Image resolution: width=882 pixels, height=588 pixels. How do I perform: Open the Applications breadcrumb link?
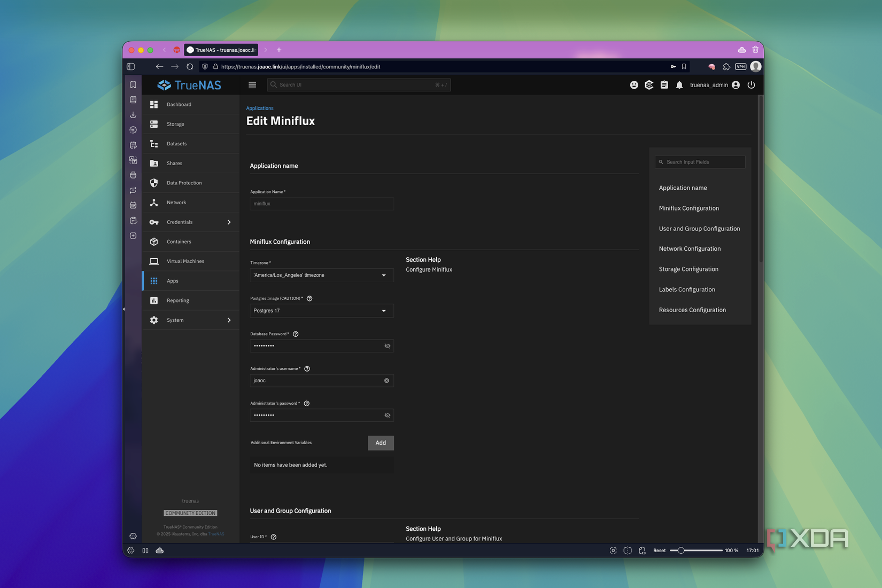[259, 108]
